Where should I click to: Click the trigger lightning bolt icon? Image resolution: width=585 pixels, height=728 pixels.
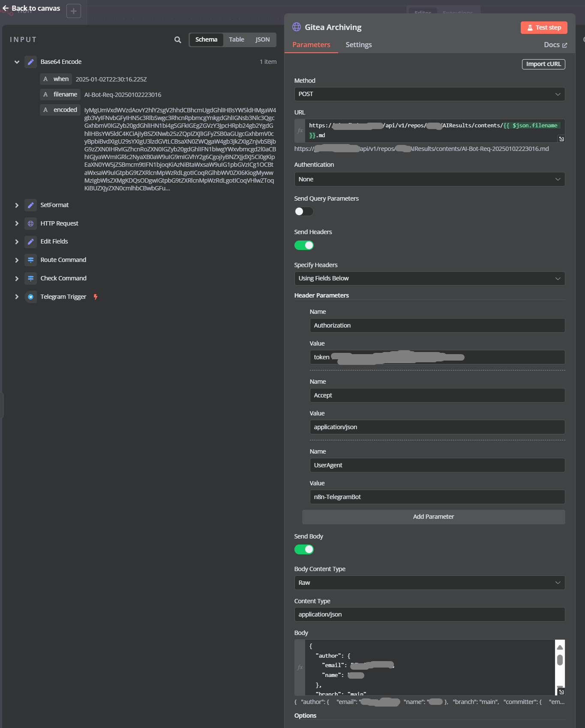(x=96, y=297)
